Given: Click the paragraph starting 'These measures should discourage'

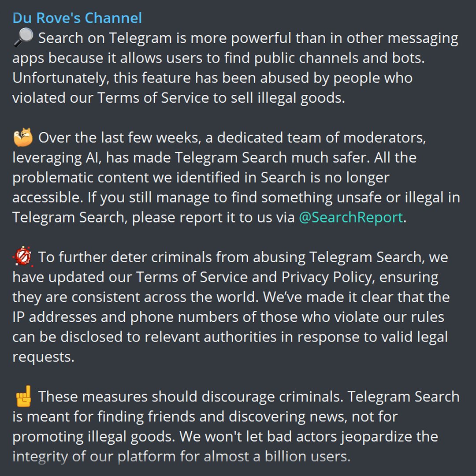Looking at the screenshot, I should point(236,426).
